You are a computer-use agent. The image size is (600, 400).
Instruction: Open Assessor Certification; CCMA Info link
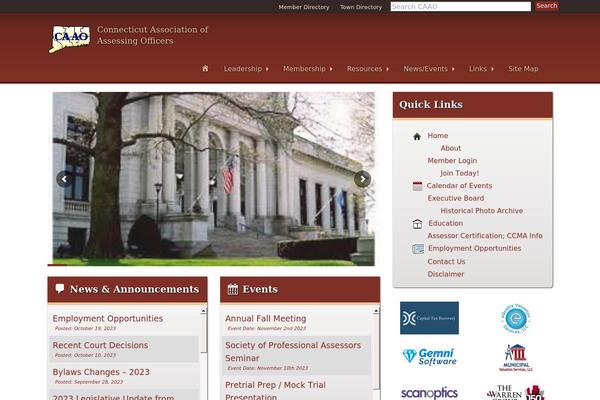(485, 236)
